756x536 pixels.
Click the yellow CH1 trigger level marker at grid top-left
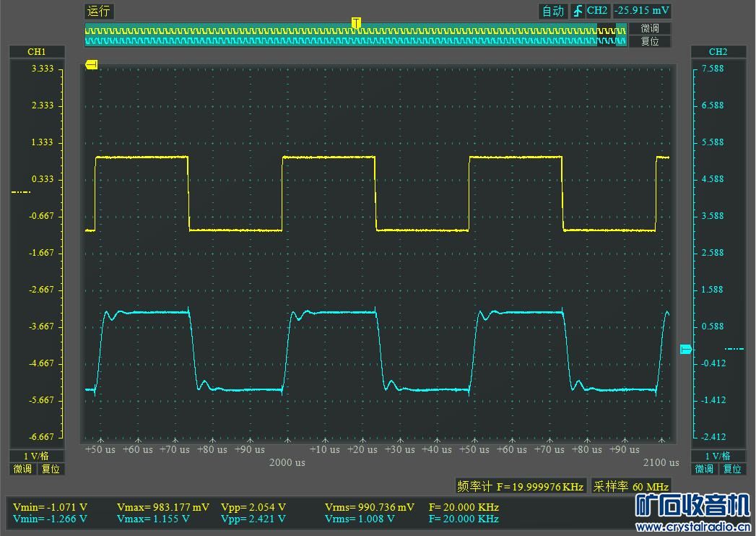click(x=91, y=65)
